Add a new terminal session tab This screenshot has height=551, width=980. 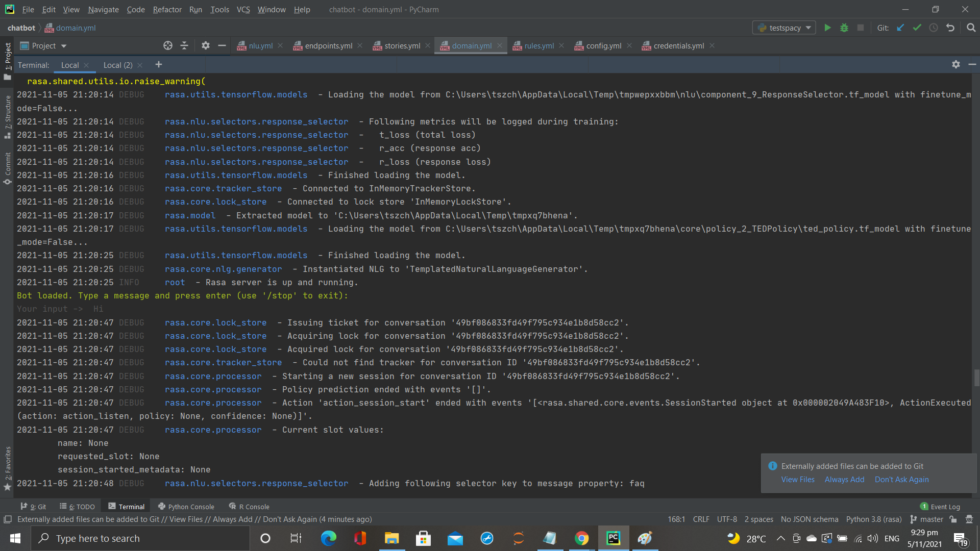pos(159,64)
